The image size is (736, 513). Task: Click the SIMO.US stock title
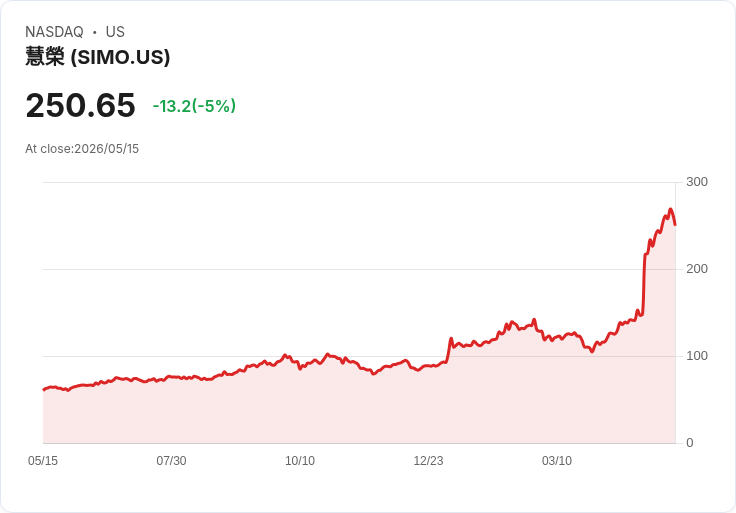98,57
